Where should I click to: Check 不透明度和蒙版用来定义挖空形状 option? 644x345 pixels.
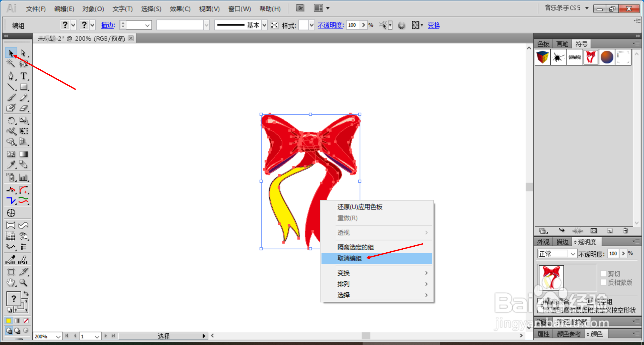540,310
